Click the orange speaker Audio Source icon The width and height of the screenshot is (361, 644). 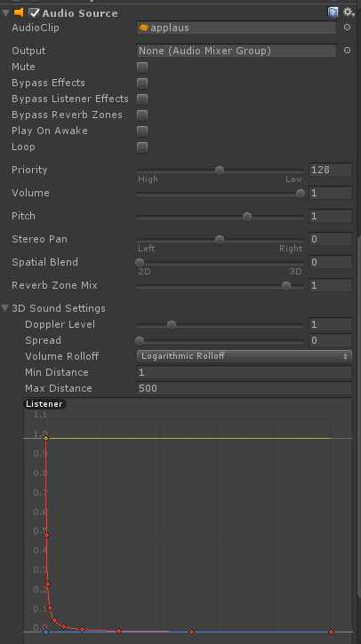tap(19, 12)
